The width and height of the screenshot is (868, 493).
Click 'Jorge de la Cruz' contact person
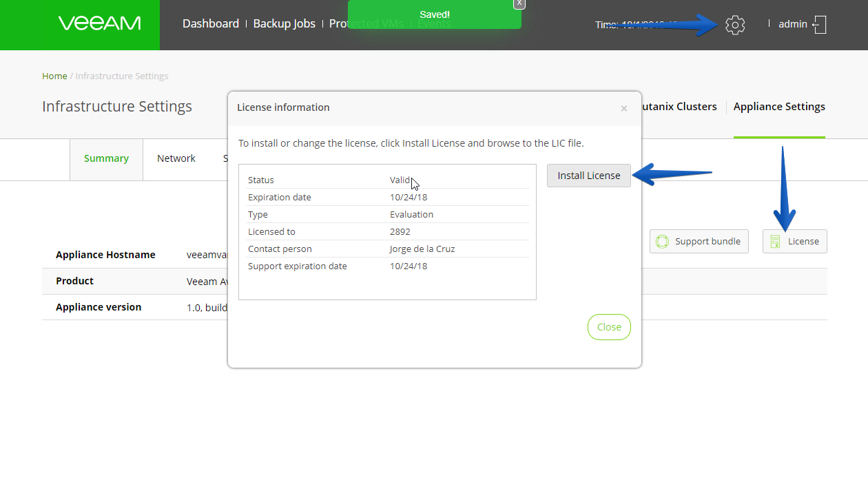[x=422, y=249]
